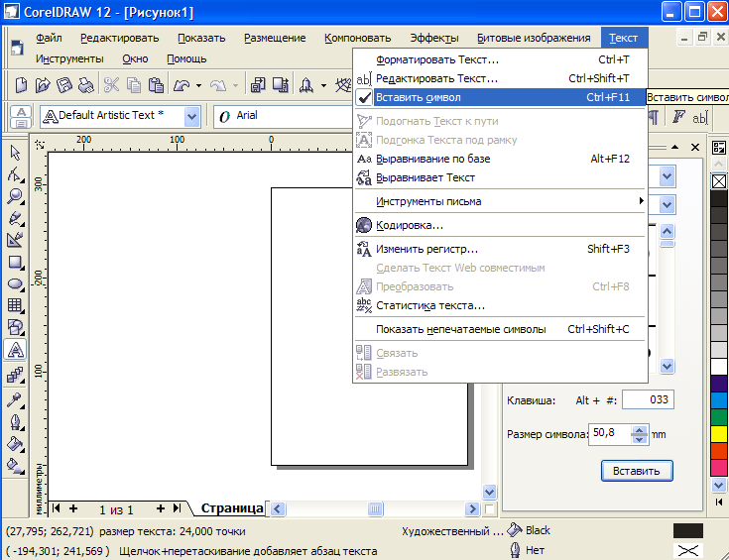Select the Eyedropper tool
This screenshot has height=560, width=729.
point(15,399)
